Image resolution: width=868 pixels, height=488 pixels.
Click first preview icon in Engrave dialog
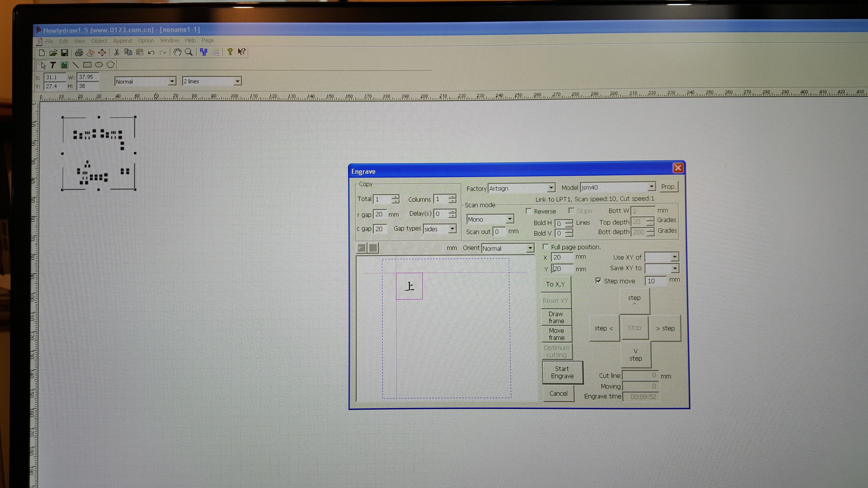pyautogui.click(x=362, y=248)
